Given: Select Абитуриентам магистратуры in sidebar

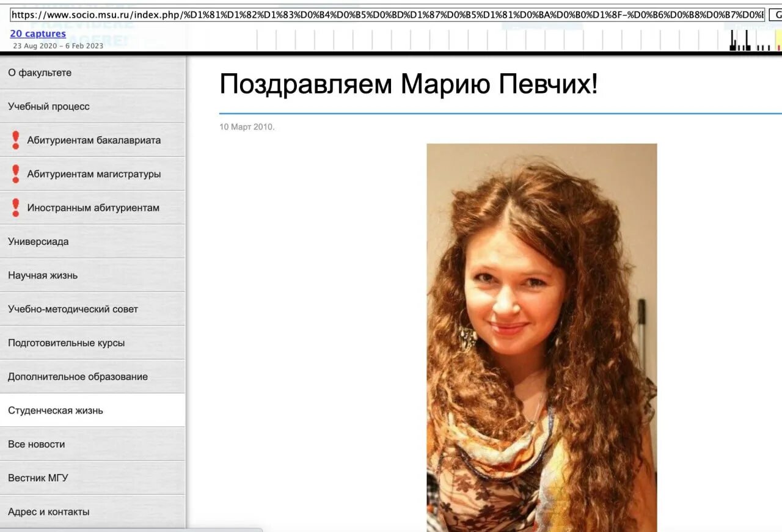Looking at the screenshot, I should pyautogui.click(x=92, y=174).
